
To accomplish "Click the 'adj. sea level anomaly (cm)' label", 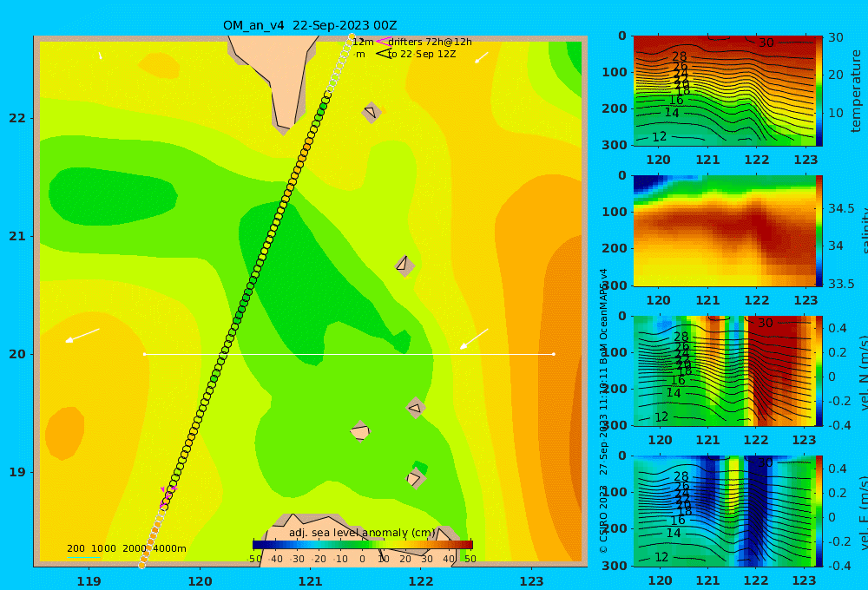I will (x=362, y=533).
